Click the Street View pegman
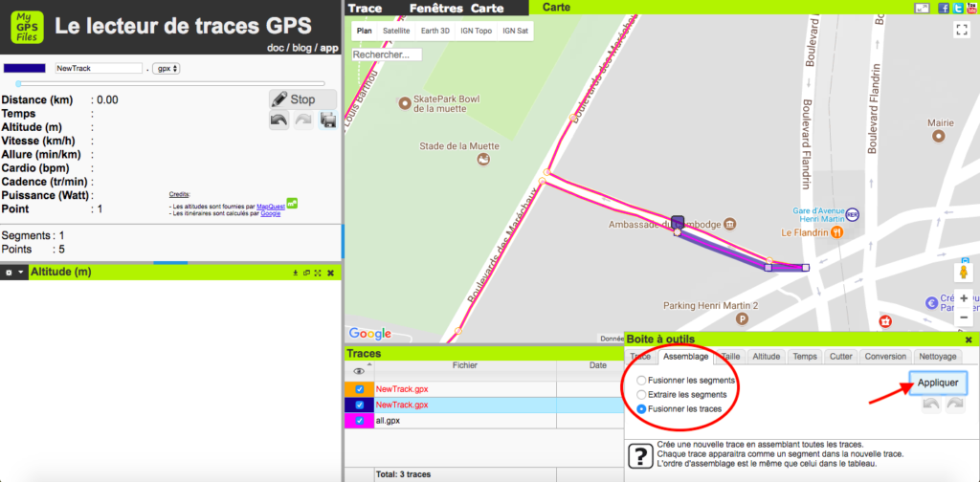 (963, 273)
